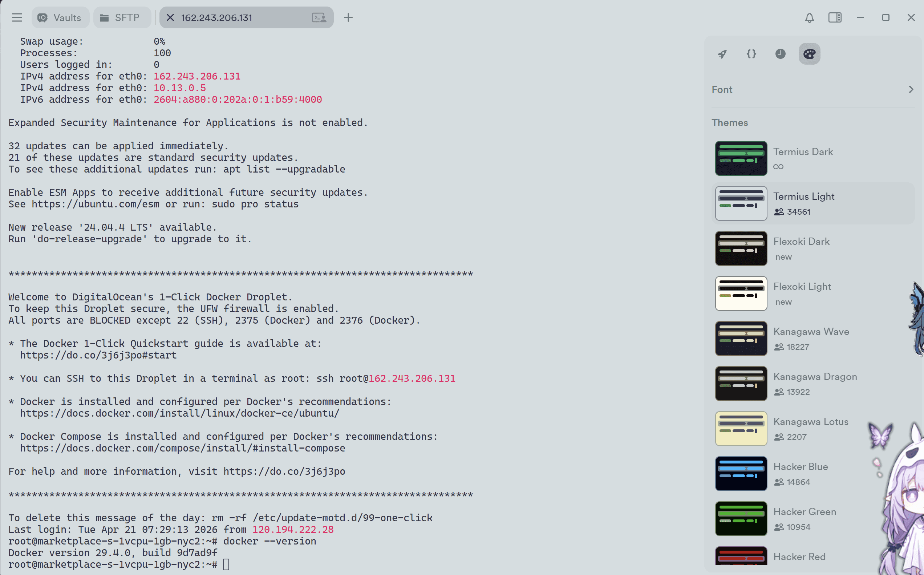Click the https://ubuntu.com/esm URL
924x575 pixels.
[x=96, y=204]
